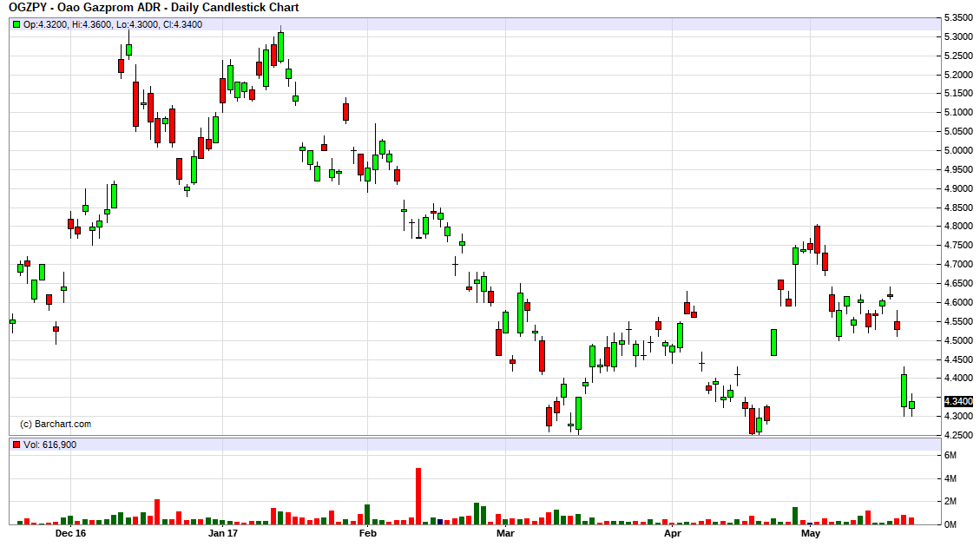Click the 4.7500 price axis label

tap(959, 246)
